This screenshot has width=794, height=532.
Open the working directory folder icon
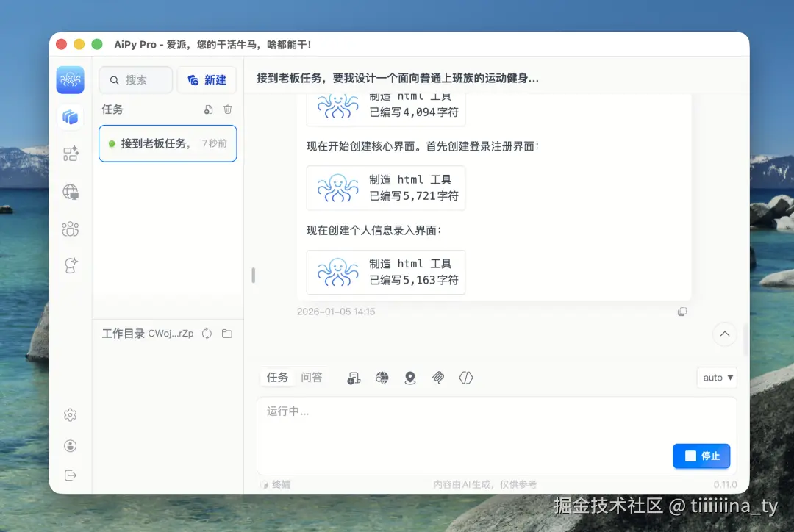click(226, 333)
